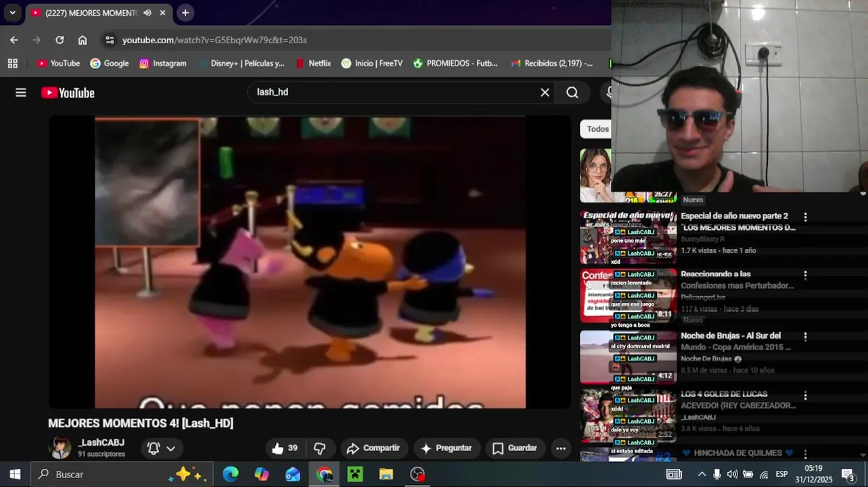This screenshot has height=487, width=868.
Task: Open a new browser tab
Action: (185, 13)
